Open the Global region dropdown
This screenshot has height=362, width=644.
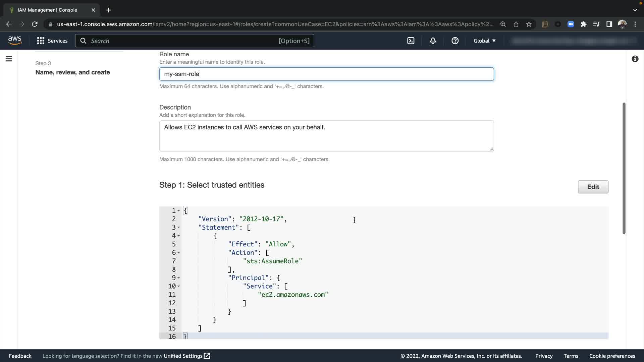click(484, 41)
